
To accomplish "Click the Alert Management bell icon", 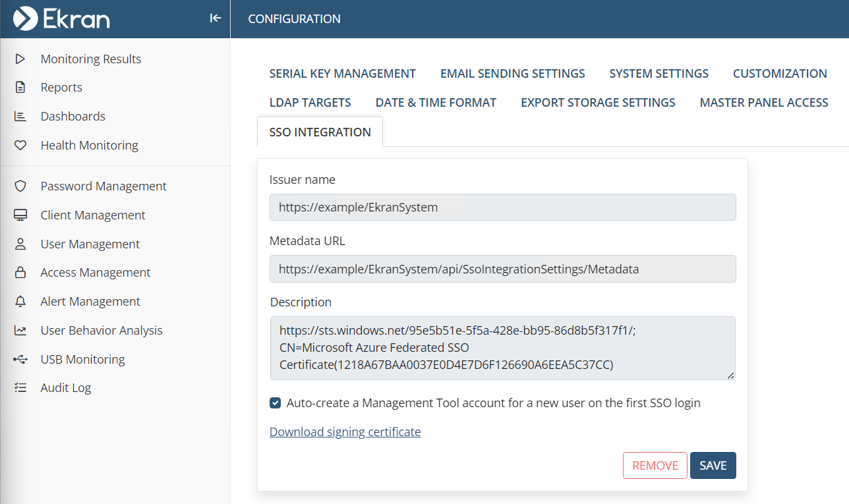I will click(x=20, y=302).
